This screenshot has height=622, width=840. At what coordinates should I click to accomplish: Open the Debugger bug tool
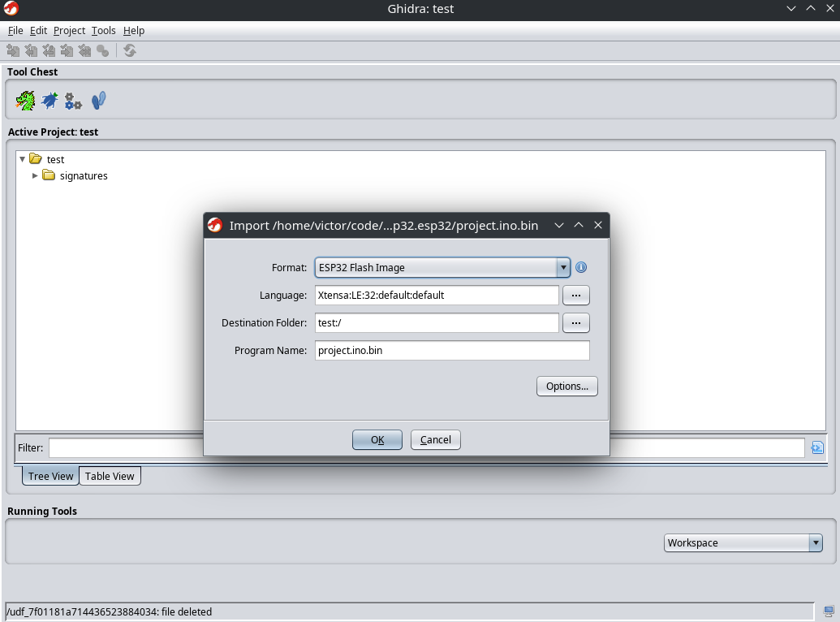pos(50,101)
